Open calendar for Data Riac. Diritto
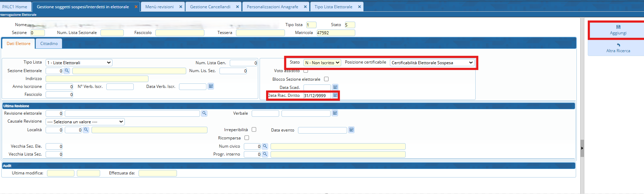This screenshot has width=644, height=194. click(x=335, y=95)
